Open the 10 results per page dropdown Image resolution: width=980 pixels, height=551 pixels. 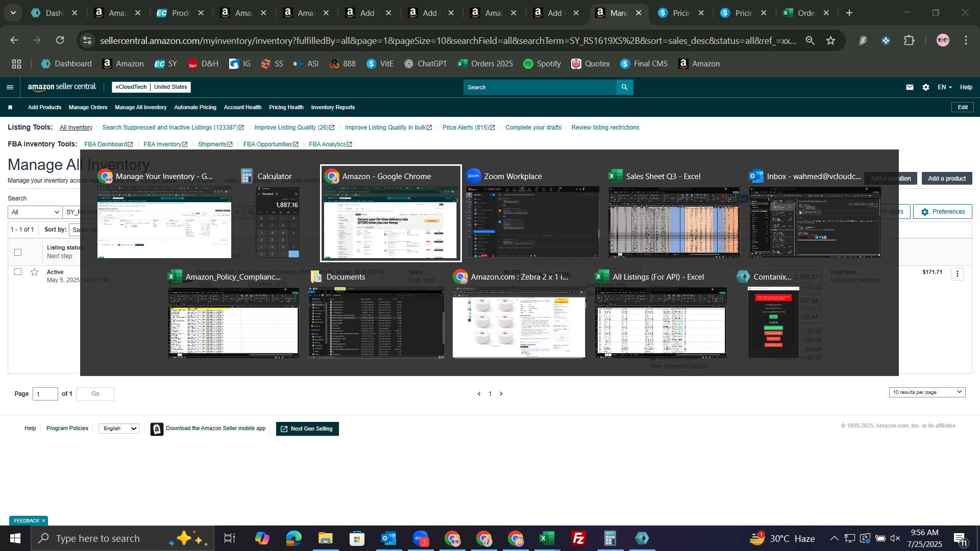927,392
